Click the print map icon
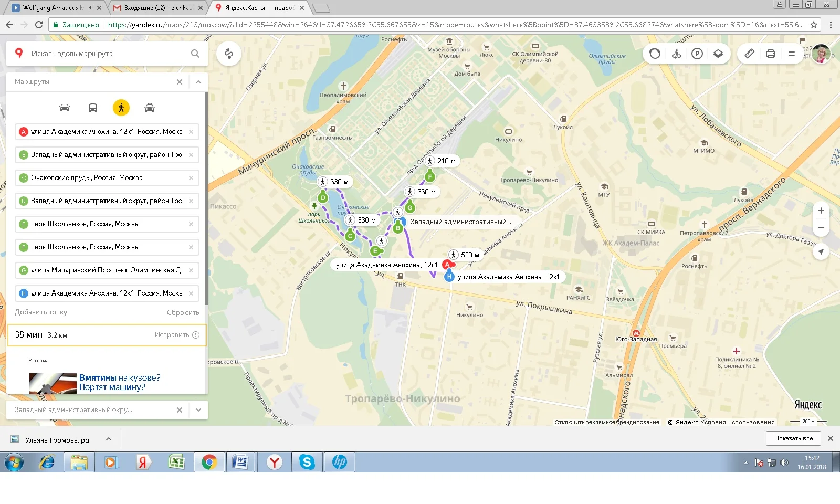Viewport: 840px width, 504px height. point(770,54)
